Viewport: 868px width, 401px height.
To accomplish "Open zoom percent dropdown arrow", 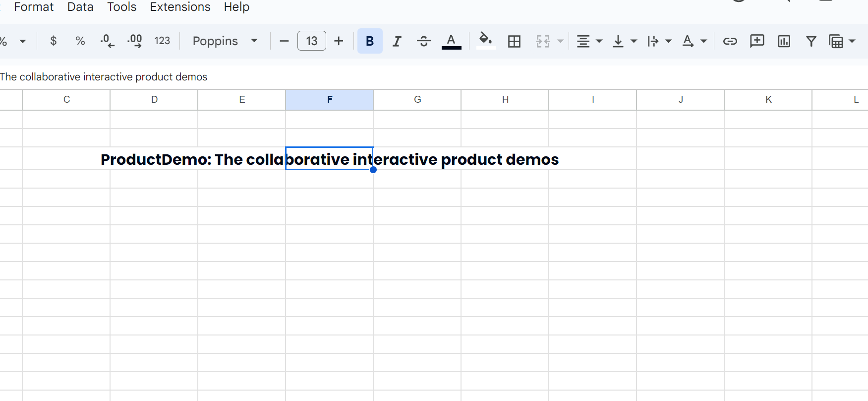I will click(x=22, y=41).
